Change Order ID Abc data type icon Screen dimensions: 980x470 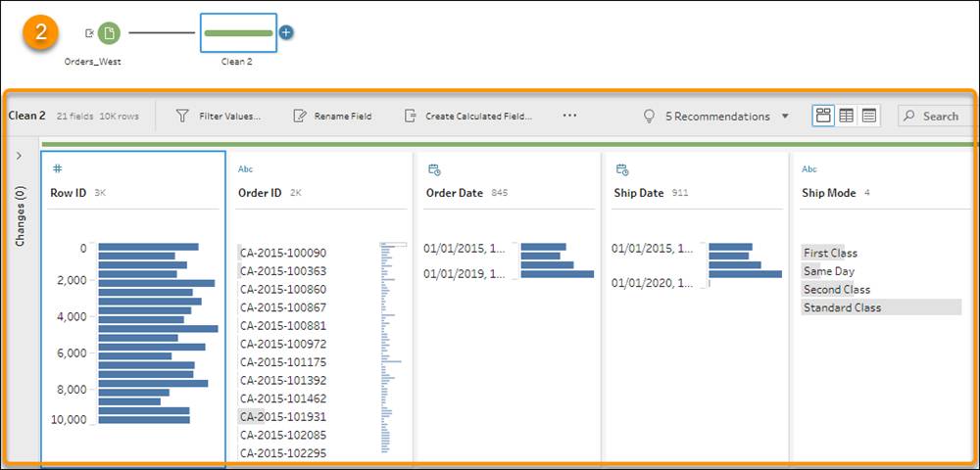245,169
